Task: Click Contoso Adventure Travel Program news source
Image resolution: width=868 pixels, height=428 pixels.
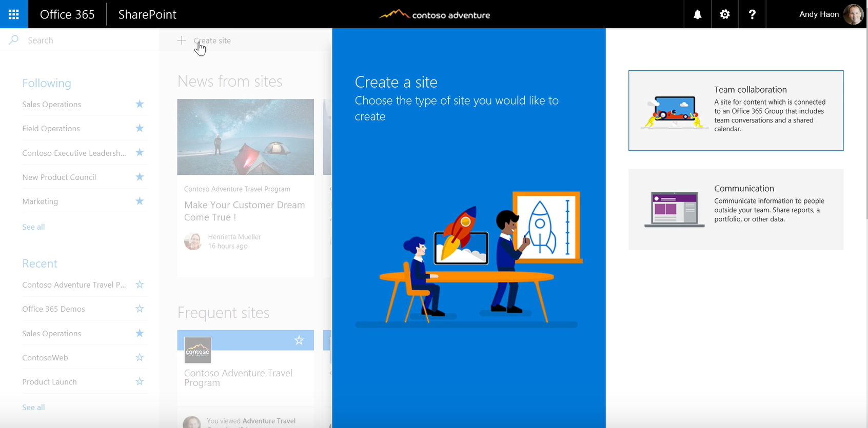Action: pyautogui.click(x=237, y=189)
